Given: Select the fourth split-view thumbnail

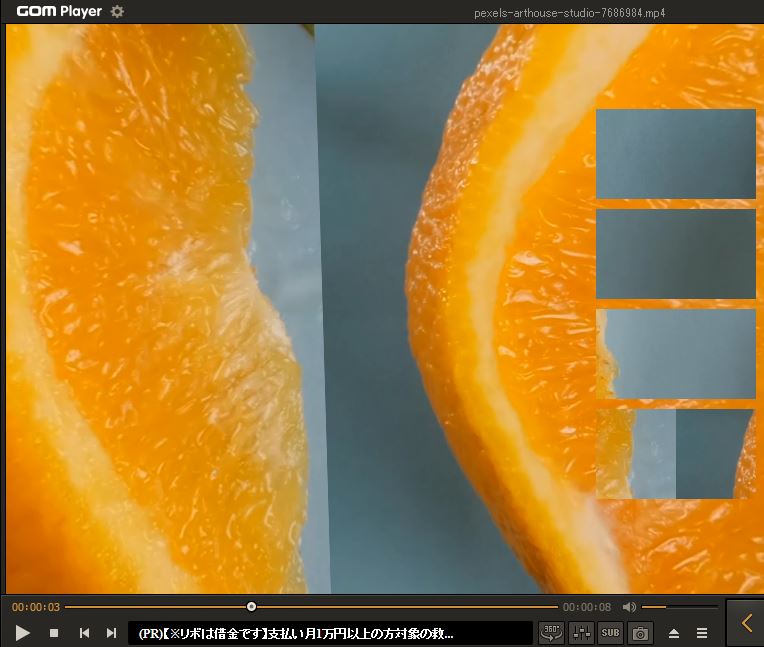Looking at the screenshot, I should pos(676,454).
